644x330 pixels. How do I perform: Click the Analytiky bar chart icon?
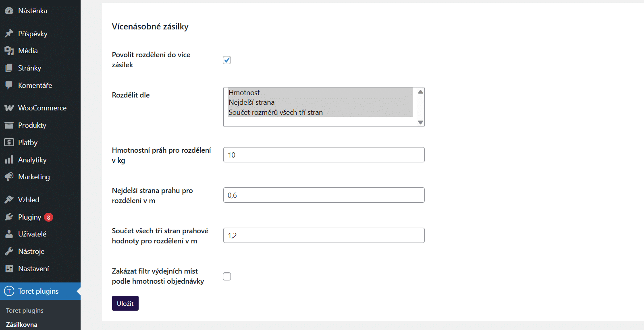[x=9, y=160]
